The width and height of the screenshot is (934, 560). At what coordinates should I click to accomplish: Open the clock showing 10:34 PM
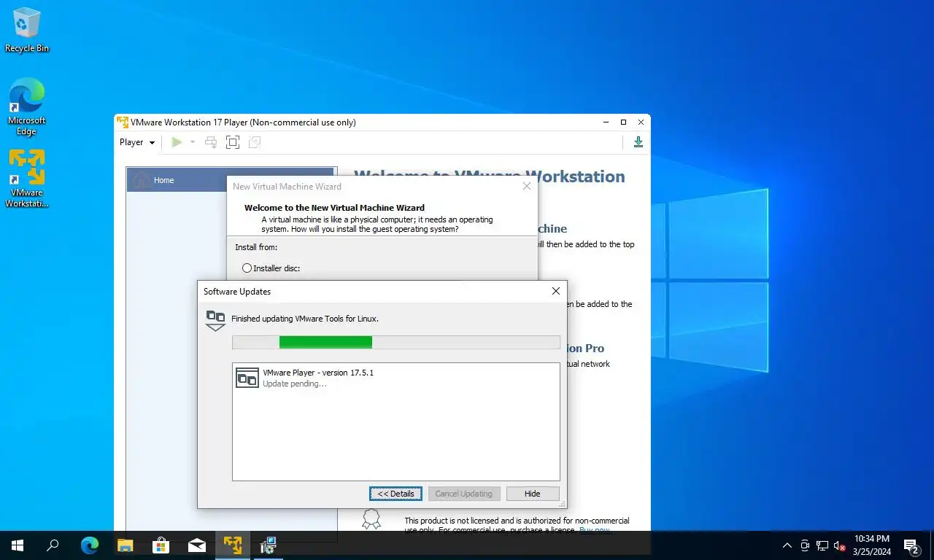pyautogui.click(x=872, y=545)
